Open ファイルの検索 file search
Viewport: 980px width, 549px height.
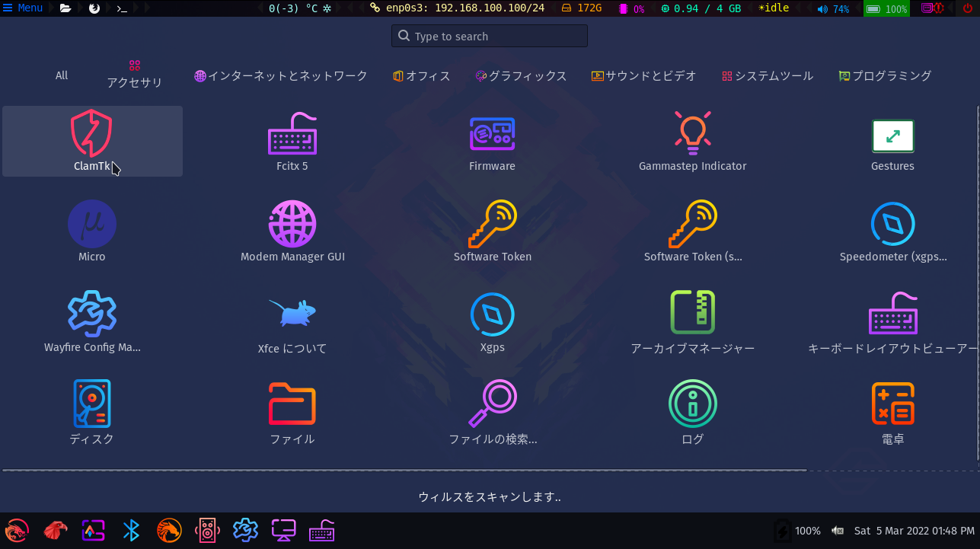tap(492, 413)
